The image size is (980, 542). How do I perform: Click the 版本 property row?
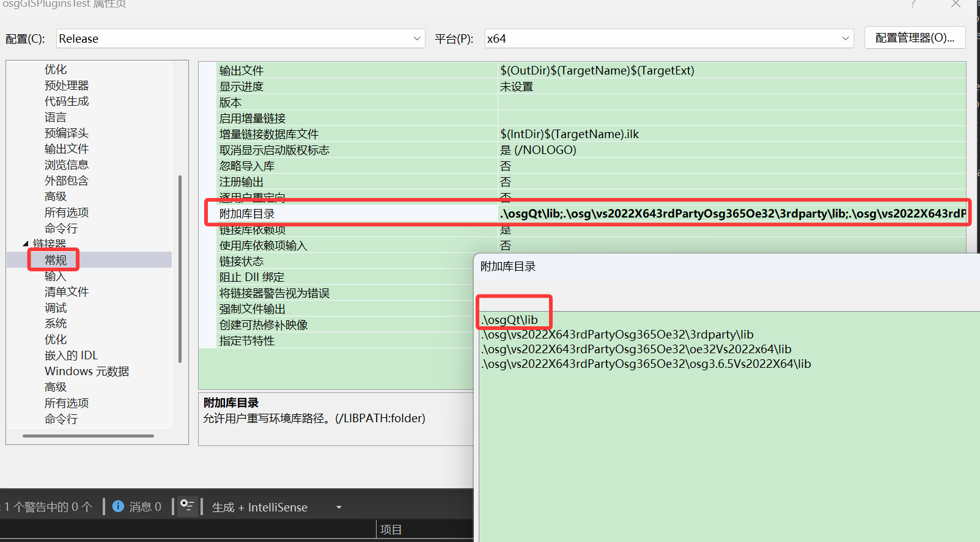(x=592, y=102)
